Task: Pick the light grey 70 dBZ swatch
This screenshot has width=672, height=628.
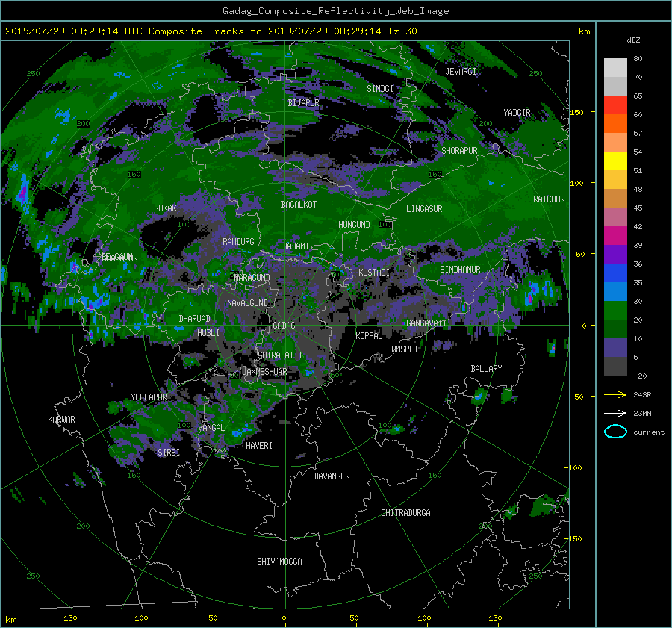Action: click(x=615, y=86)
